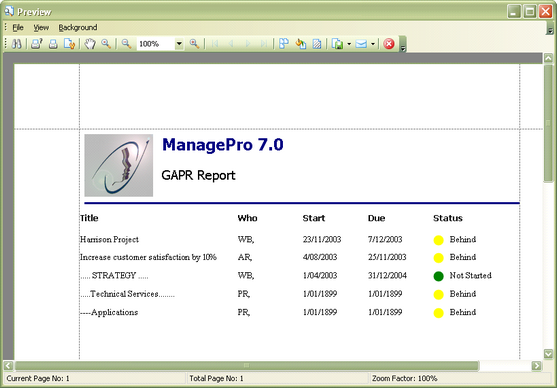
Task: Click the Applications row title
Action: (109, 312)
